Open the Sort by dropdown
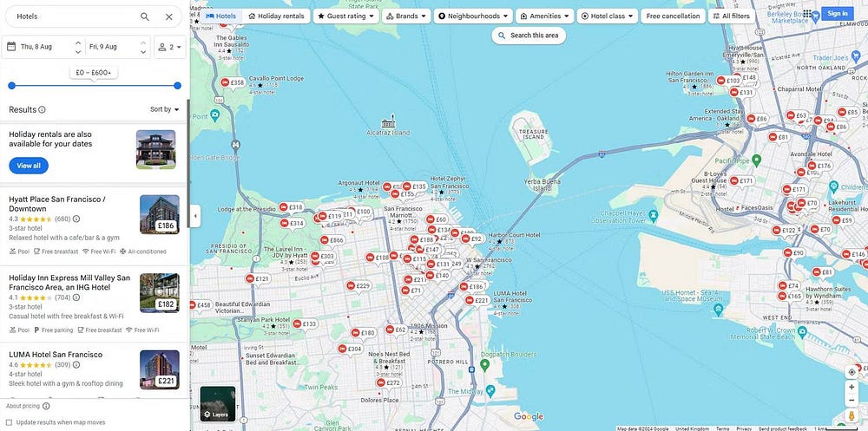The width and height of the screenshot is (868, 431). [165, 109]
